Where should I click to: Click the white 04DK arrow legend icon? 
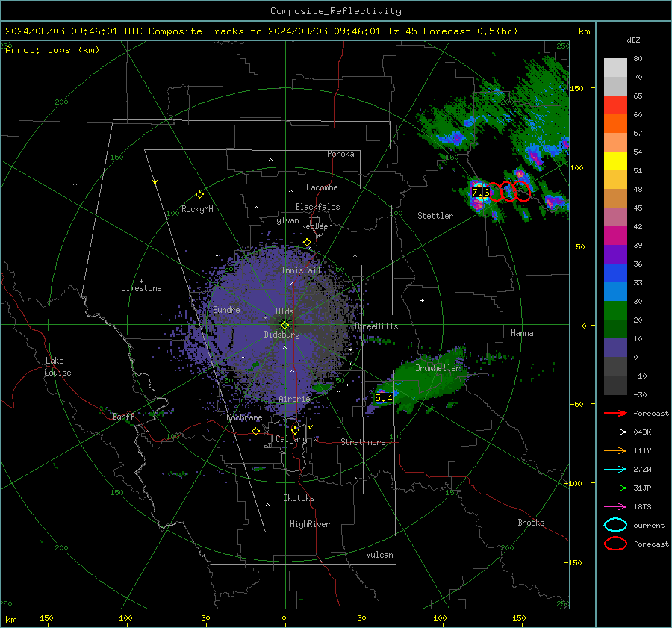click(615, 432)
